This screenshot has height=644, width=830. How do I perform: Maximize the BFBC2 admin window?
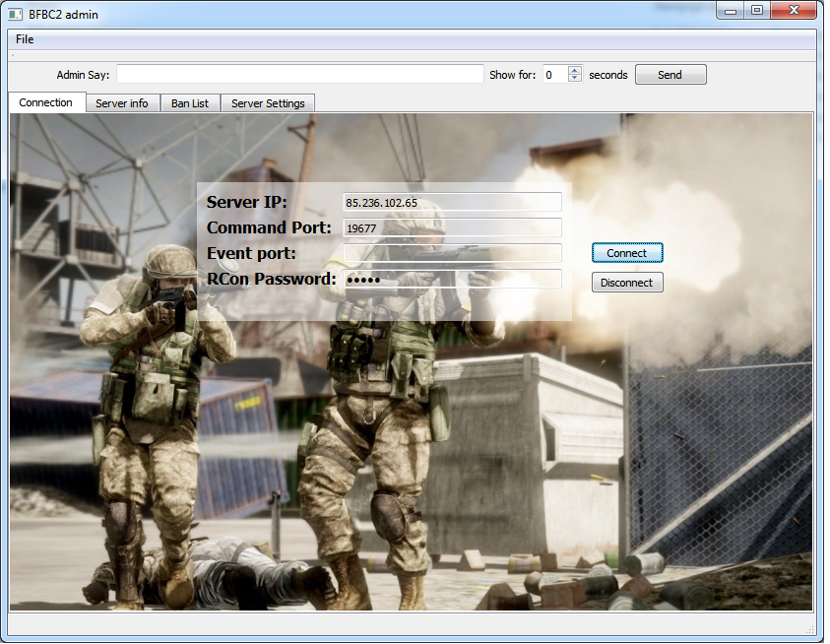[x=757, y=11]
